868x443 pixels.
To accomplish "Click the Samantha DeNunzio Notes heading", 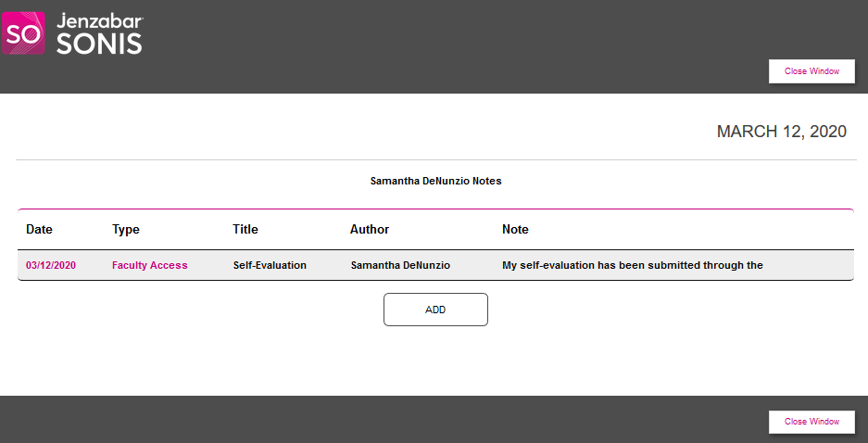I will 435,181.
